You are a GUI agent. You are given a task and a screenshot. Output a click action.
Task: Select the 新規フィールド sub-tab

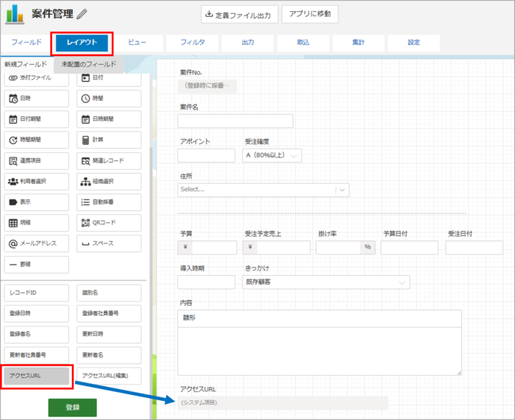[x=26, y=65]
